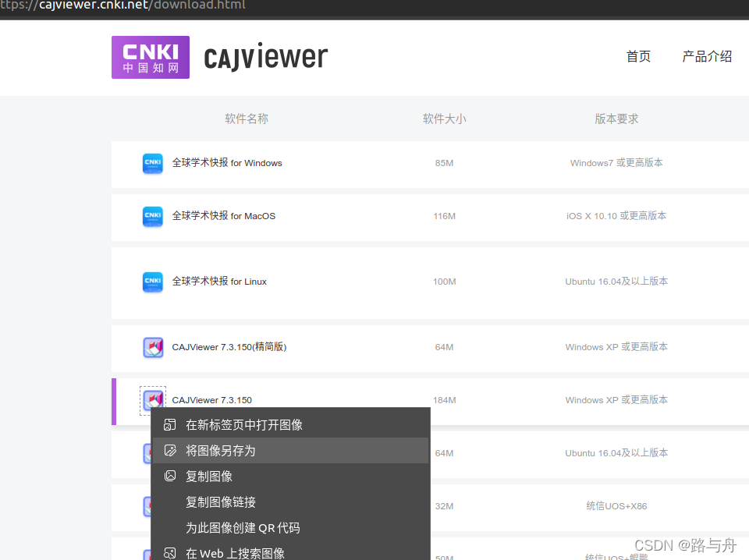Click the search icon beside 在 Web 上搜索图像
This screenshot has width=749, height=560.
coord(170,553)
